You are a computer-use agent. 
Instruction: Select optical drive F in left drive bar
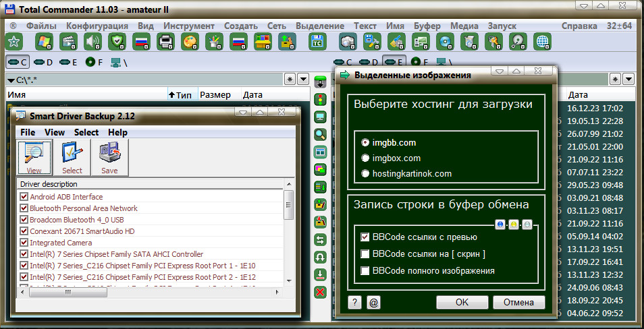point(94,63)
